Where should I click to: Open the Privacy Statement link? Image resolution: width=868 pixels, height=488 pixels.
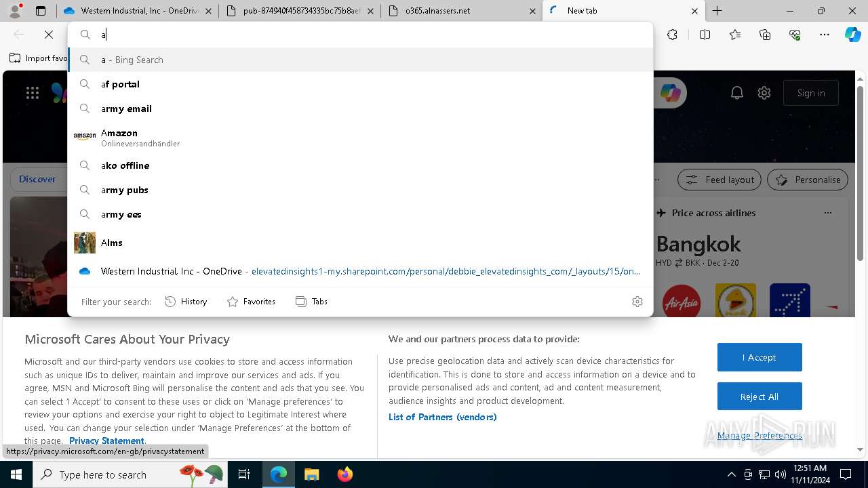(x=106, y=441)
